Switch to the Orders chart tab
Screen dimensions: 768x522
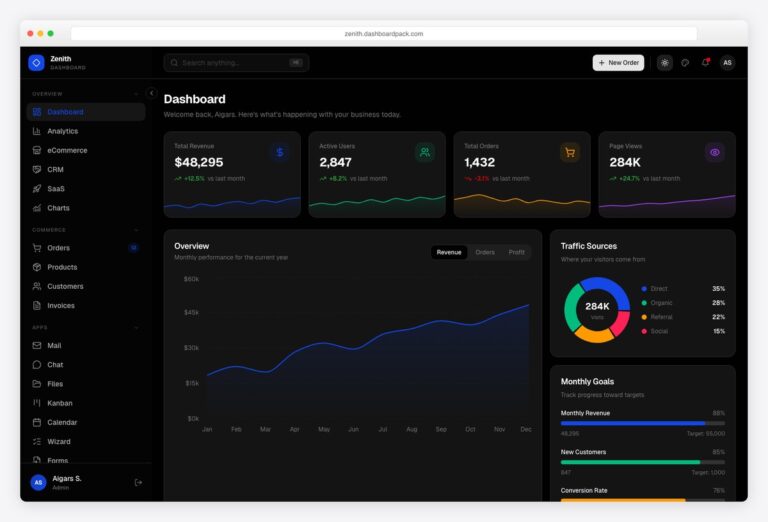pyautogui.click(x=485, y=252)
